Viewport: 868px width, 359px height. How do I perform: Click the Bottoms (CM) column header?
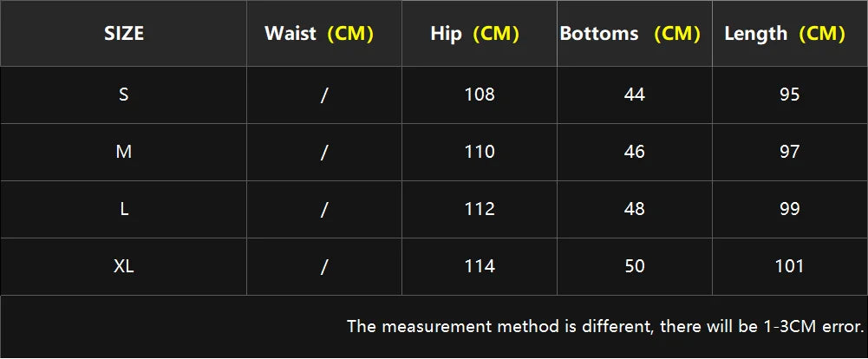(x=630, y=34)
